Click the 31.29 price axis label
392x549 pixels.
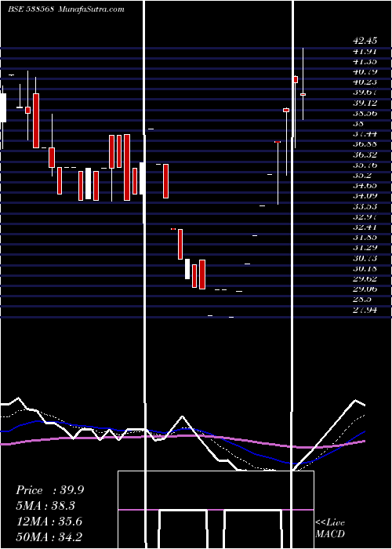pos(365,248)
